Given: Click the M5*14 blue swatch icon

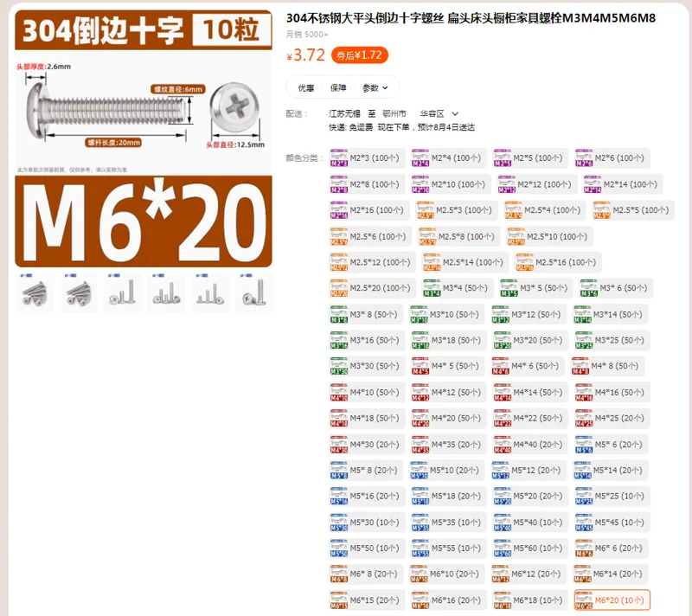Looking at the screenshot, I should pyautogui.click(x=582, y=471).
